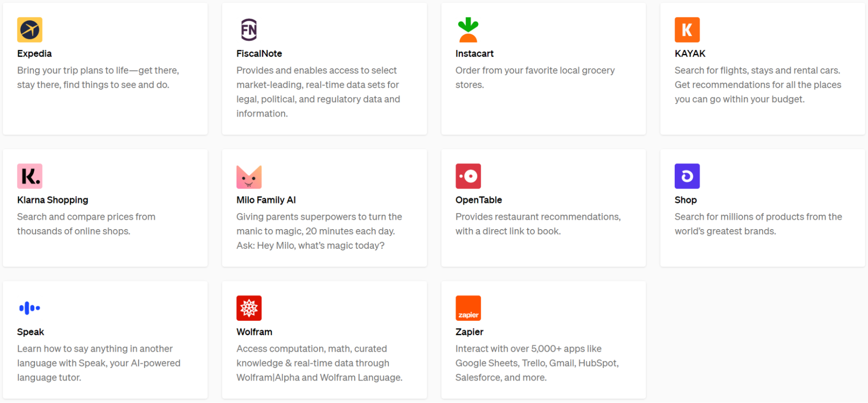
Task: Click the Speak plugin description text
Action: tap(99, 363)
